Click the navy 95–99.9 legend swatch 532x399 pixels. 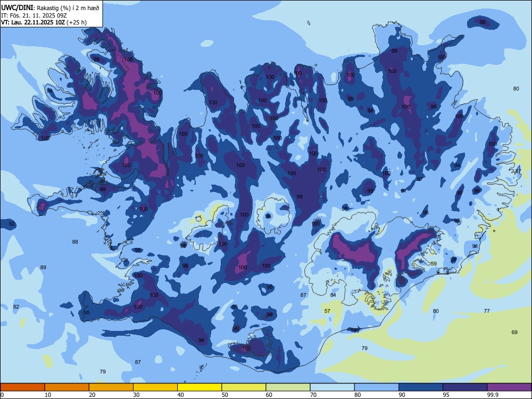tap(465, 387)
